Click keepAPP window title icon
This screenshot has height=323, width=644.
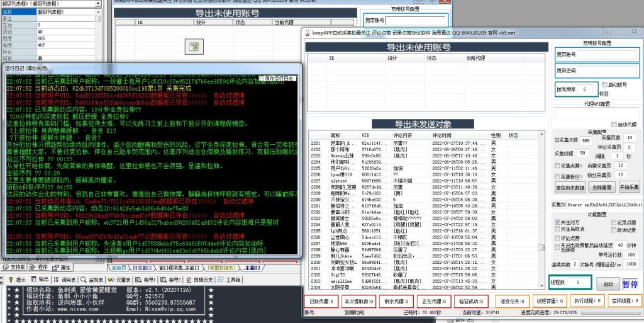click(x=308, y=33)
